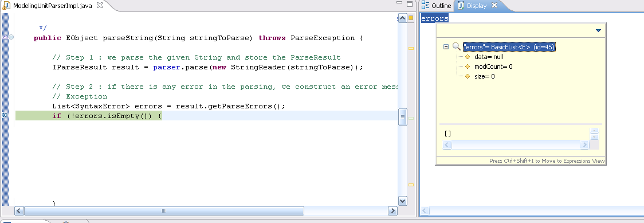Click the editor vertical scrollbar thumb
644x223 pixels.
click(x=402, y=116)
